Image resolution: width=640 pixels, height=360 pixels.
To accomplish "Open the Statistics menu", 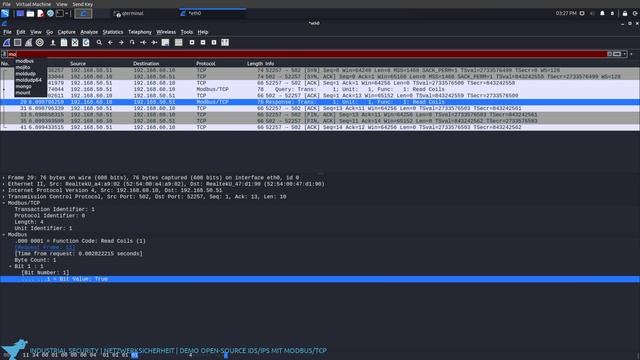I will [113, 32].
